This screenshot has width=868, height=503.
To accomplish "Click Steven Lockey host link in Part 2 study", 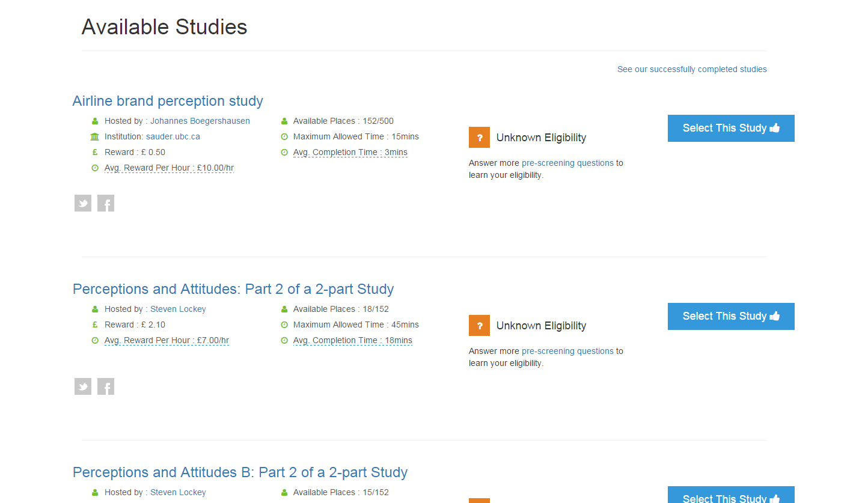I will (x=178, y=309).
